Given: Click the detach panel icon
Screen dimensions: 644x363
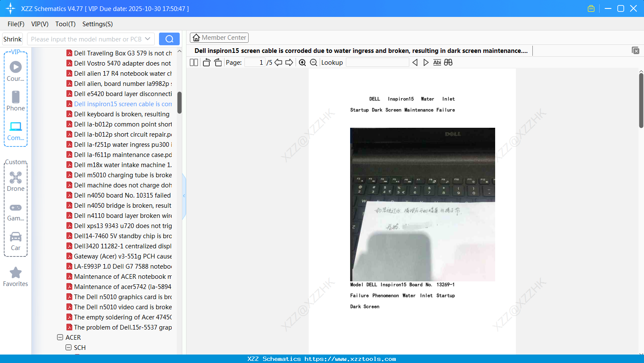Looking at the screenshot, I should [636, 50].
